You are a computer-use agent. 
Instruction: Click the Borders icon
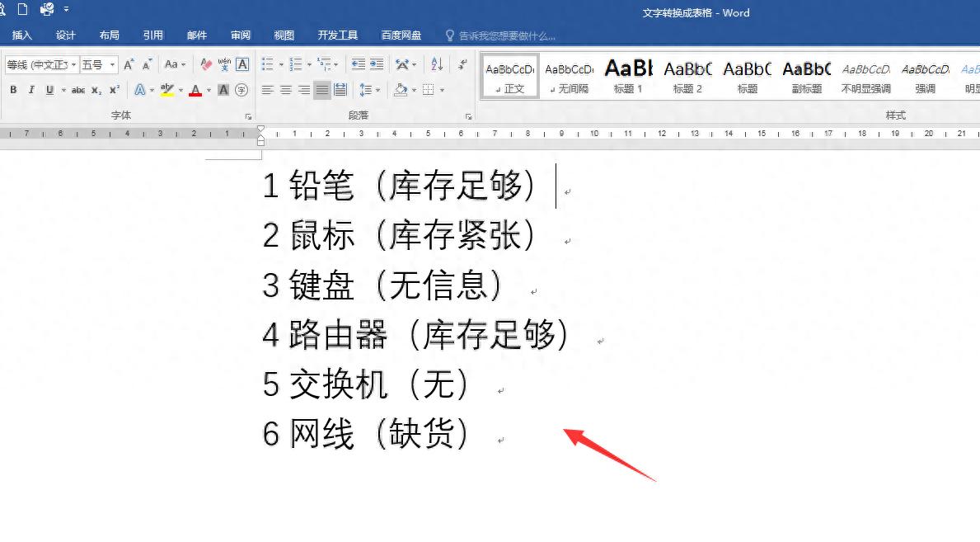[x=428, y=90]
